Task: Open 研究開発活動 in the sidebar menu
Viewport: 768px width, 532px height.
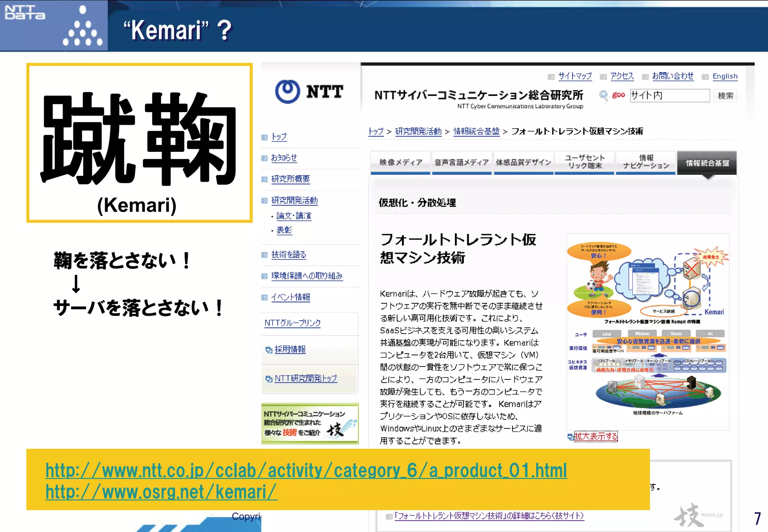Action: (x=294, y=201)
